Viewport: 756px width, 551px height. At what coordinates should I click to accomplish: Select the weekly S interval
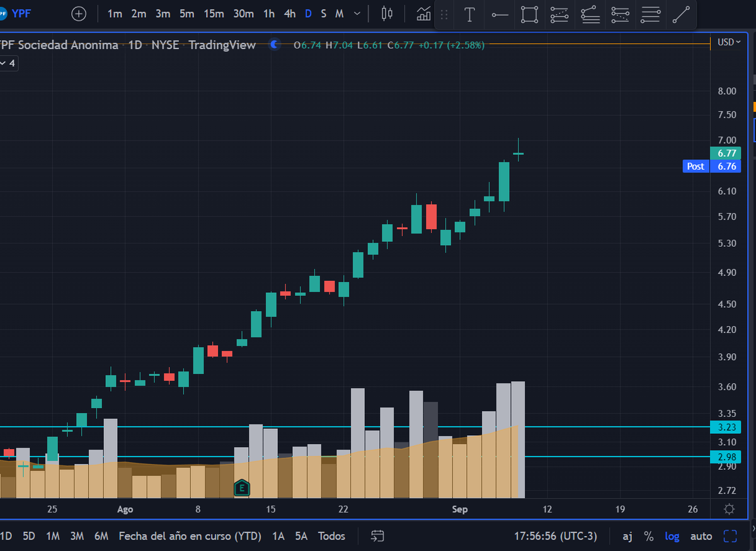pos(323,13)
